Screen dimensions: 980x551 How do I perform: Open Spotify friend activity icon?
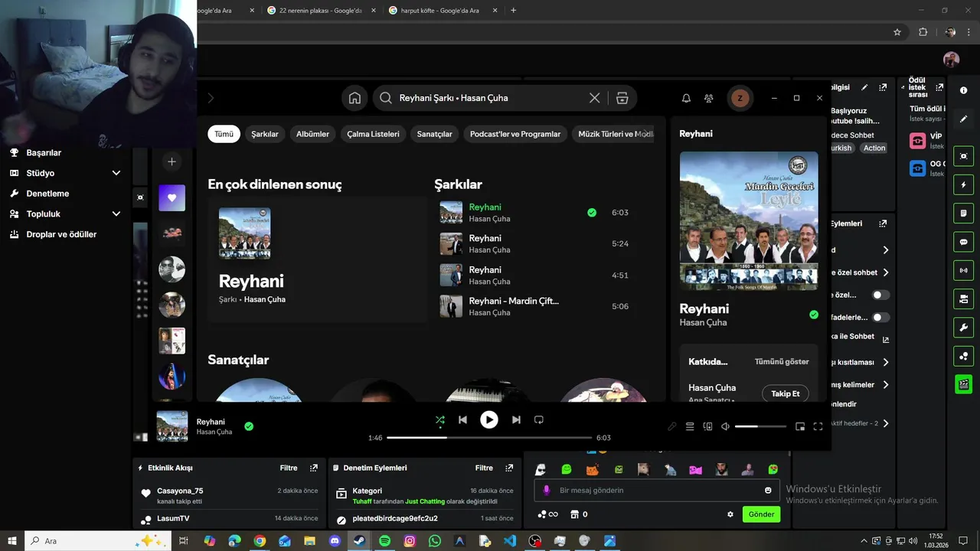tap(709, 98)
